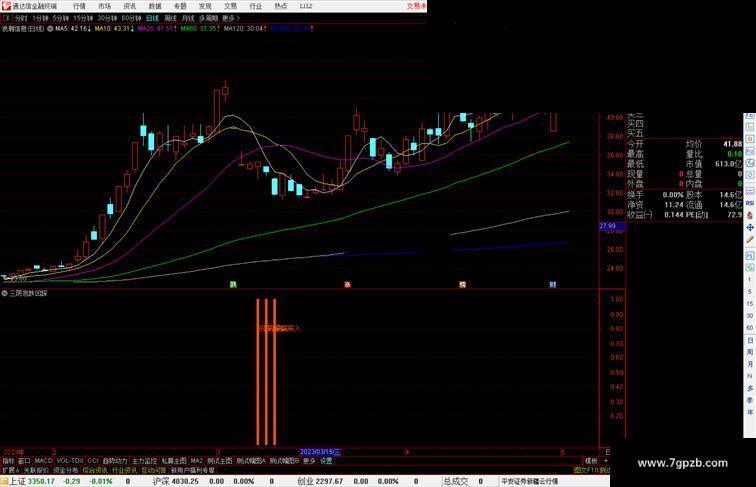Select the 主力监控 indicator tab
Image resolution: width=756 pixels, height=487 pixels.
(144, 461)
